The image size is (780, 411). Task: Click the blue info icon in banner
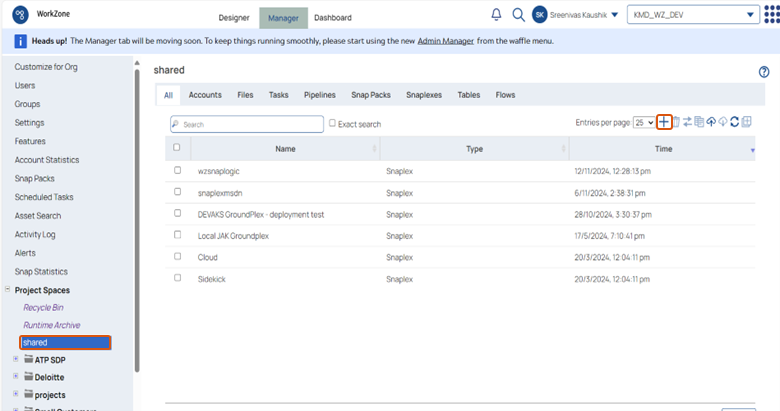tap(20, 41)
